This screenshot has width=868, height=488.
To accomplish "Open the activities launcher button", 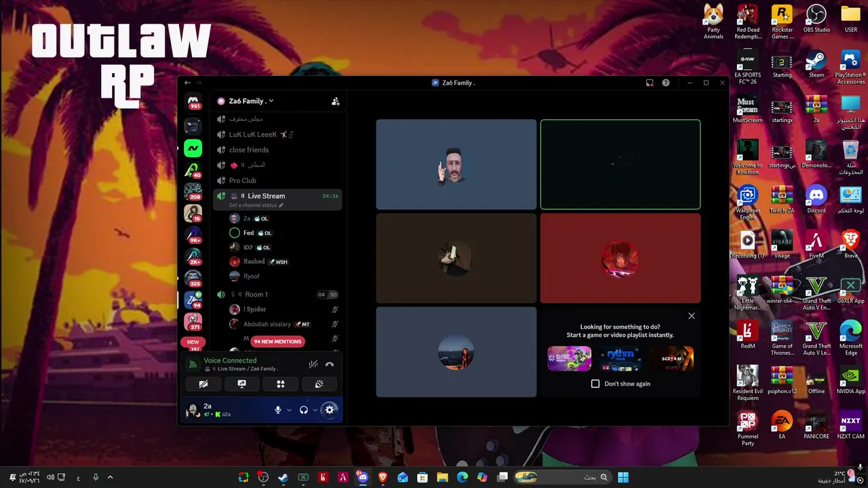I will point(281,384).
